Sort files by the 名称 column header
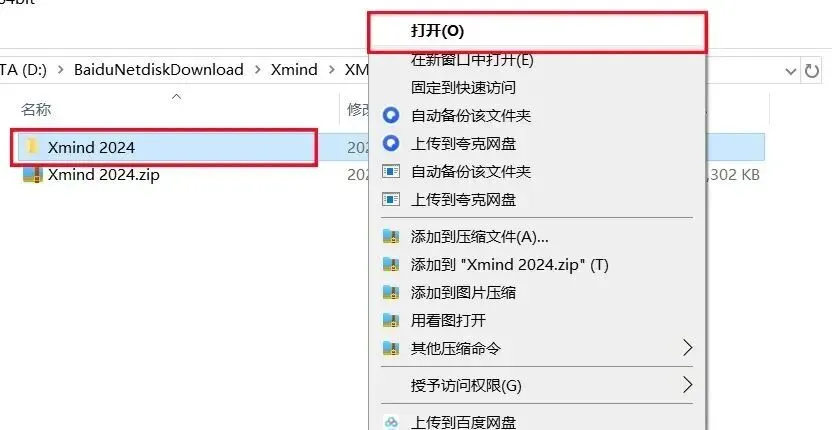The width and height of the screenshot is (832, 430). point(36,109)
